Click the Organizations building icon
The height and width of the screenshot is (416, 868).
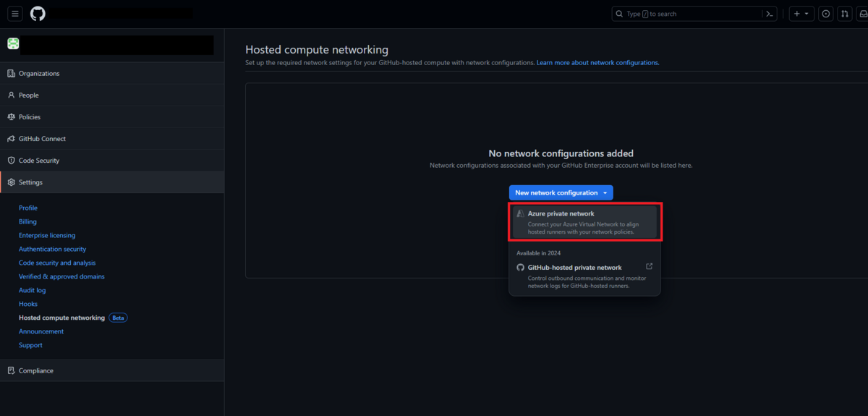pyautogui.click(x=11, y=73)
